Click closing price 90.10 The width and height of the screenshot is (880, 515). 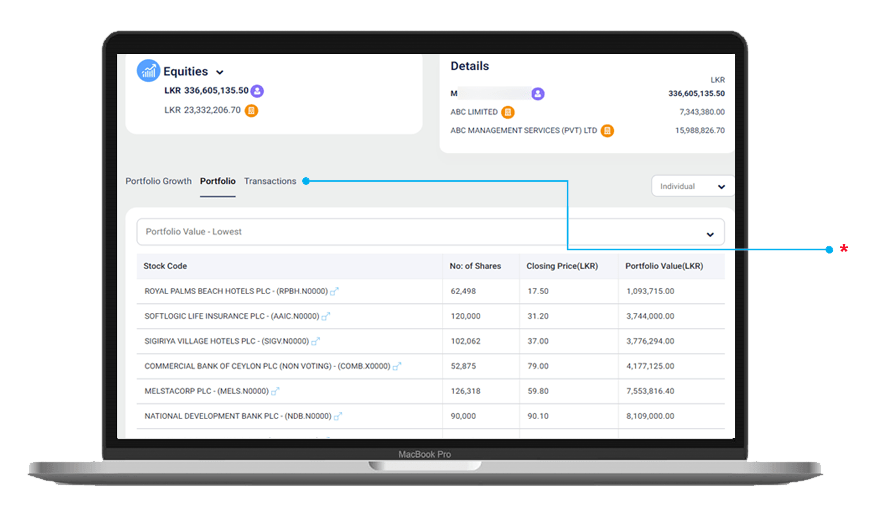538,416
